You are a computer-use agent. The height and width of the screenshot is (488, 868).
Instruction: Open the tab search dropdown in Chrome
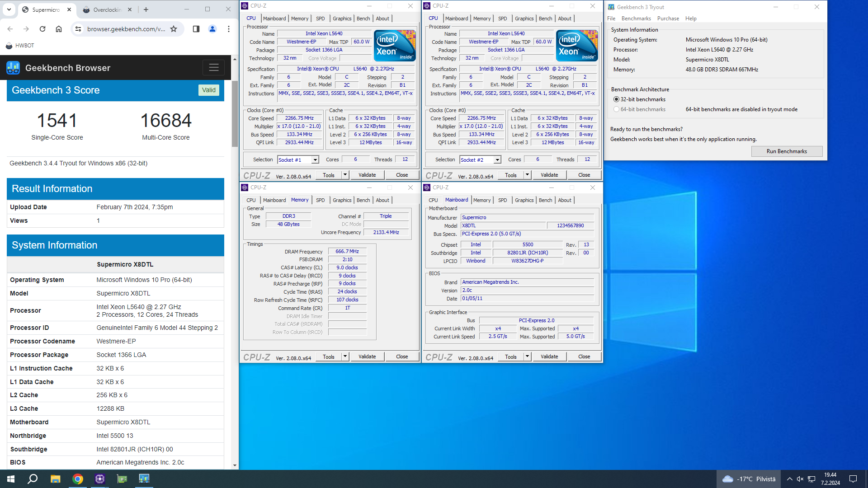[x=9, y=9]
